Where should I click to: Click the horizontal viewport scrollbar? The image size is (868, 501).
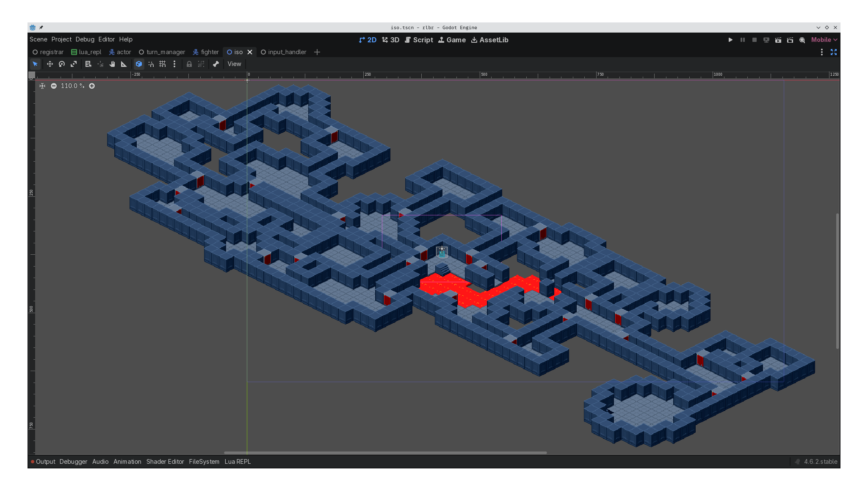coord(385,452)
